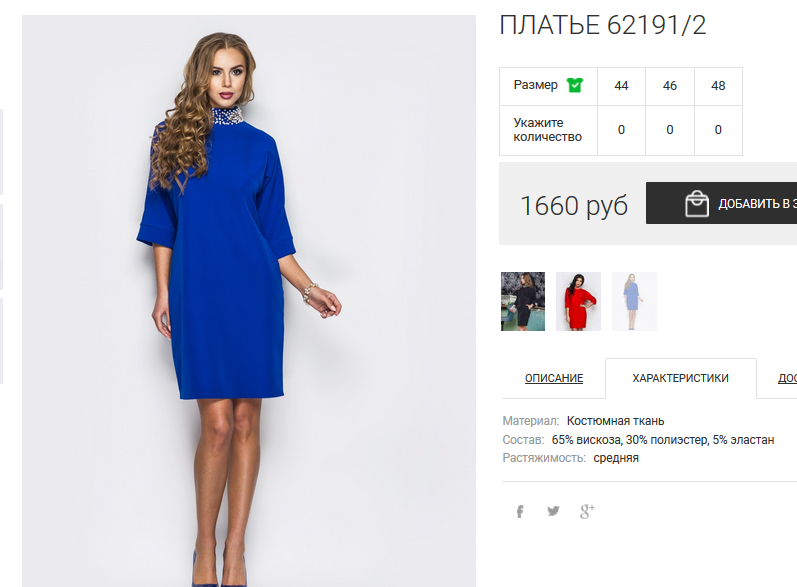Click the Размер size label
The height and width of the screenshot is (587, 797).
pos(535,85)
